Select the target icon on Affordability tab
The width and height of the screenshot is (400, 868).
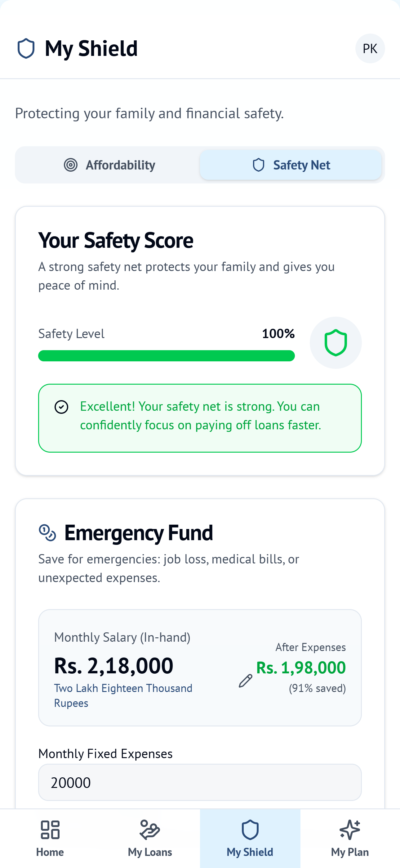pyautogui.click(x=71, y=165)
